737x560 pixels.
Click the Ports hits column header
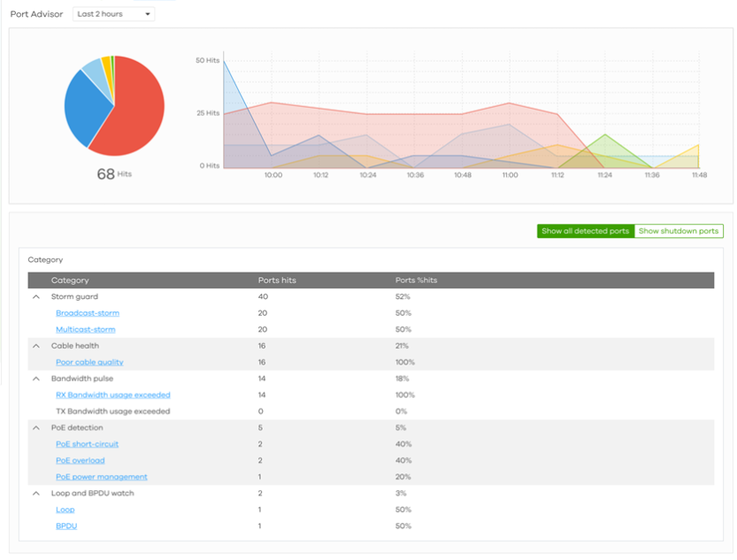click(x=277, y=280)
